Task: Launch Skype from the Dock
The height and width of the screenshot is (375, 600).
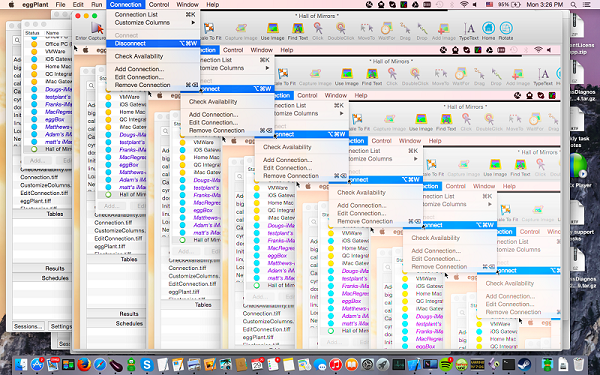Action: 147,365
